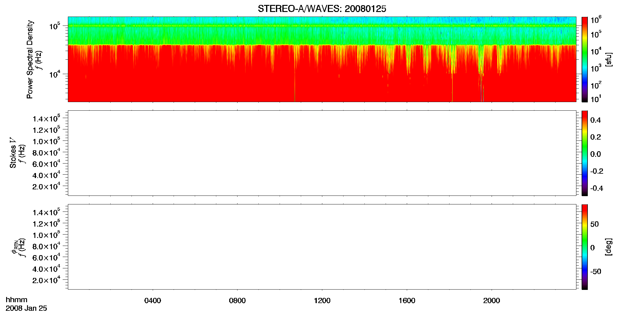Image resolution: width=644 pixels, height=332 pixels.
Task: Click the Power Spectral Density spectrogram panel
Action: tap(322, 59)
